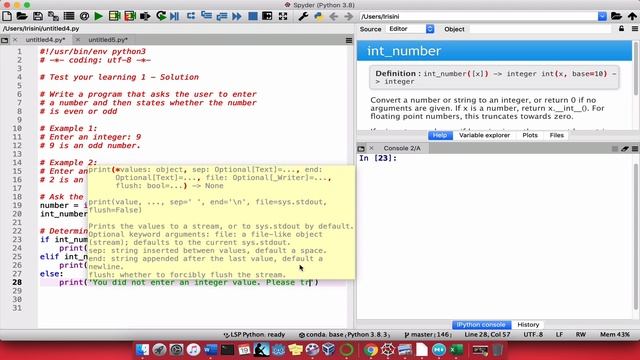Run cell and advance icon

[130, 16]
